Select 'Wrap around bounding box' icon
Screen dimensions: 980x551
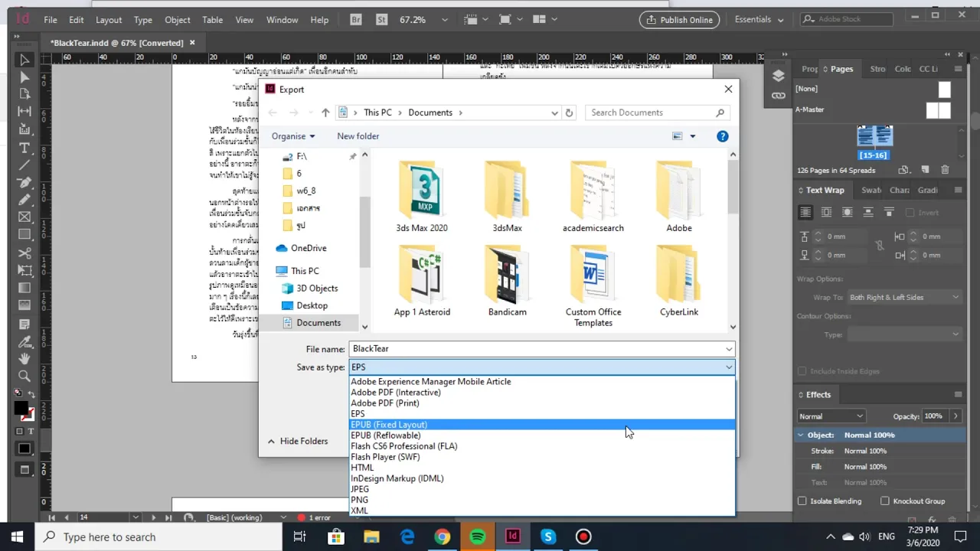(x=826, y=213)
